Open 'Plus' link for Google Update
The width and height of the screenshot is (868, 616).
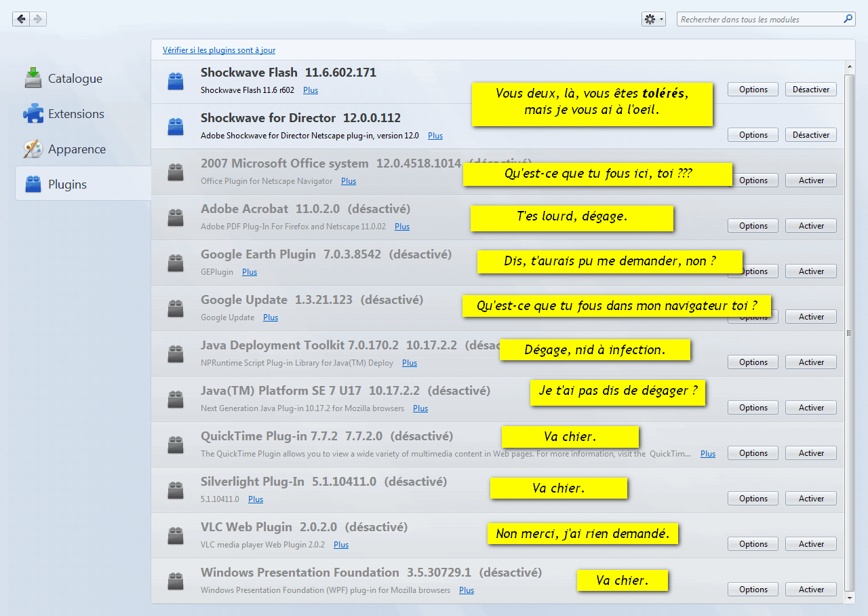271,317
